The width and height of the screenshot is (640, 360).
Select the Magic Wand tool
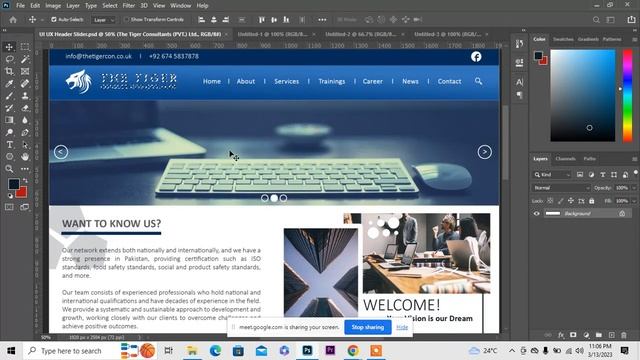(x=25, y=59)
